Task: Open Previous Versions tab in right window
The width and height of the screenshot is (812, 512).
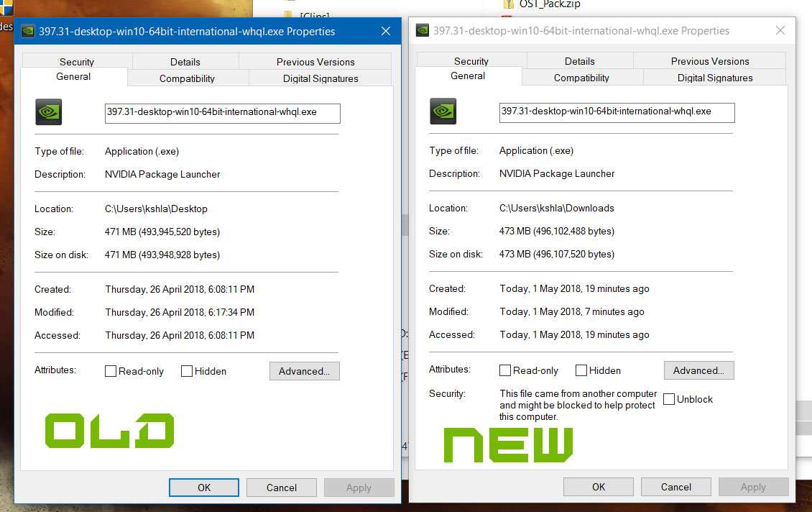Action: (x=710, y=61)
